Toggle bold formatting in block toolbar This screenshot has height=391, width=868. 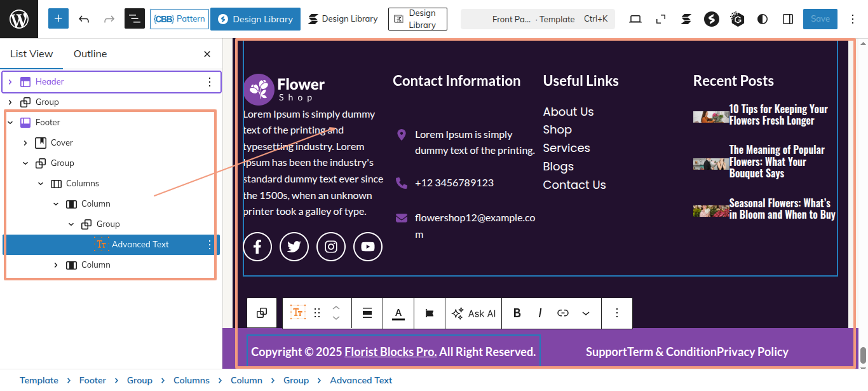[x=517, y=313]
